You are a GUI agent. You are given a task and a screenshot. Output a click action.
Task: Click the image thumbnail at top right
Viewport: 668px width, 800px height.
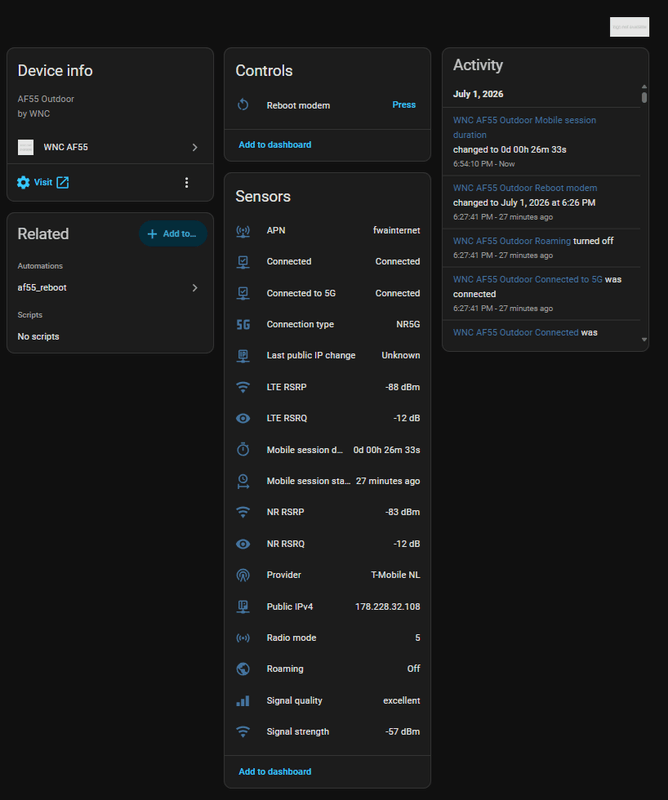tap(629, 27)
